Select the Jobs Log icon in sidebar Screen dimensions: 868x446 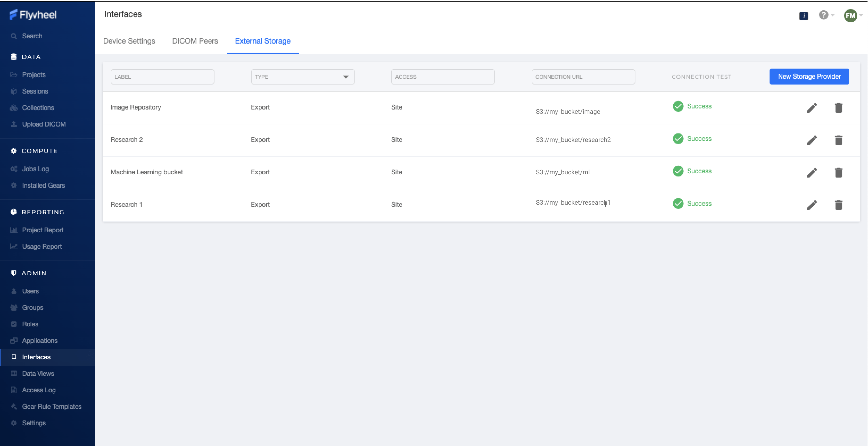(14, 169)
